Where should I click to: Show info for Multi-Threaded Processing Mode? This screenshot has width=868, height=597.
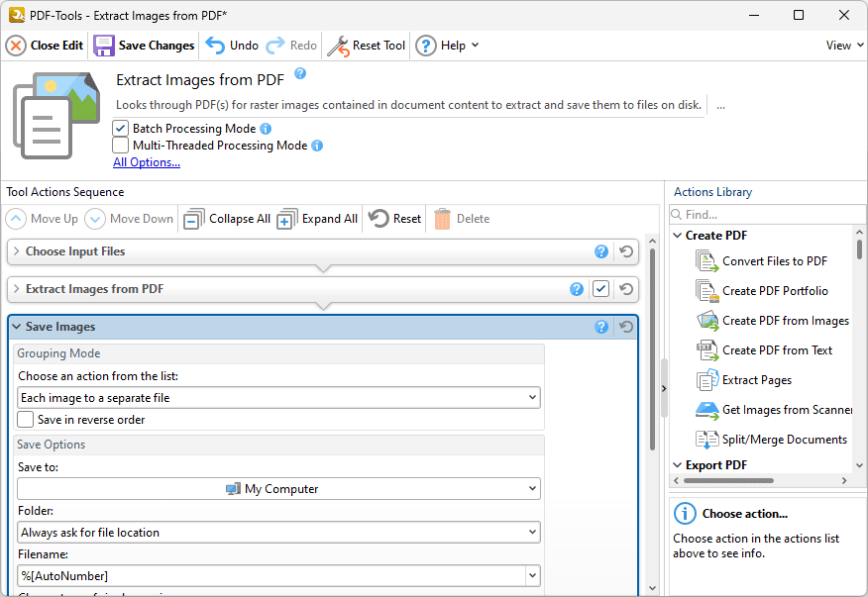click(317, 146)
